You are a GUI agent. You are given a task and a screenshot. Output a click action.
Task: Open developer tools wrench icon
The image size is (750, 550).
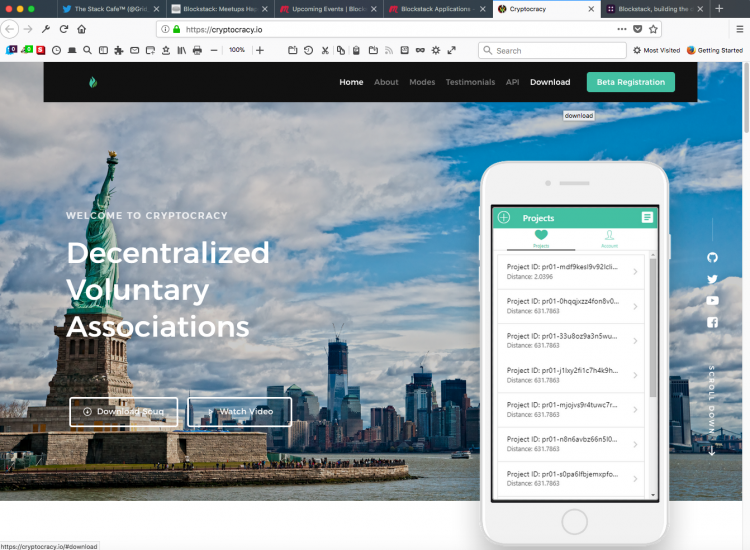[46, 30]
